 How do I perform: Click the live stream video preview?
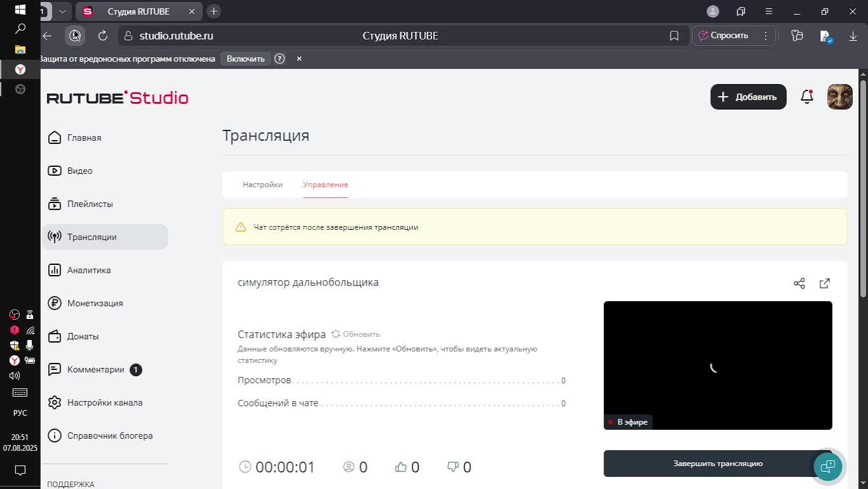pos(718,365)
